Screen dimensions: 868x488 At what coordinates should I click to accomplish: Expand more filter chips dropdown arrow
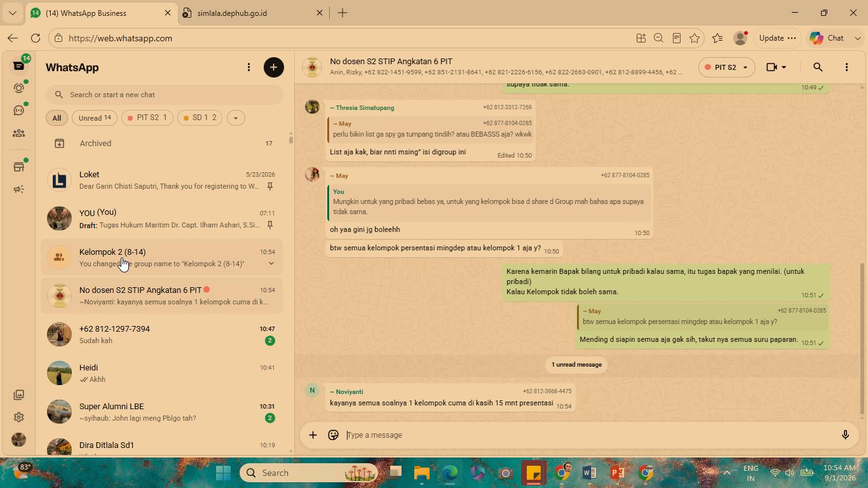click(x=236, y=118)
